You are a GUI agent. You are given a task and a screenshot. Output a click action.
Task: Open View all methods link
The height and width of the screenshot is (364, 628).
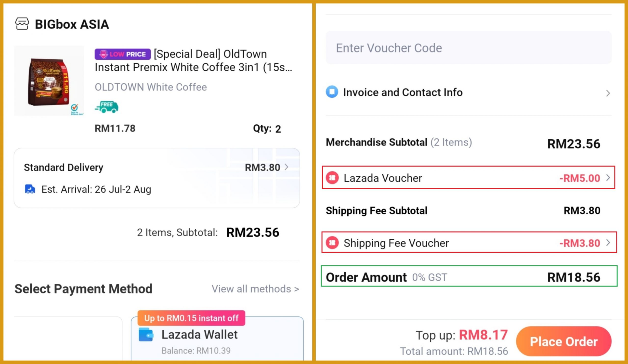coord(255,289)
